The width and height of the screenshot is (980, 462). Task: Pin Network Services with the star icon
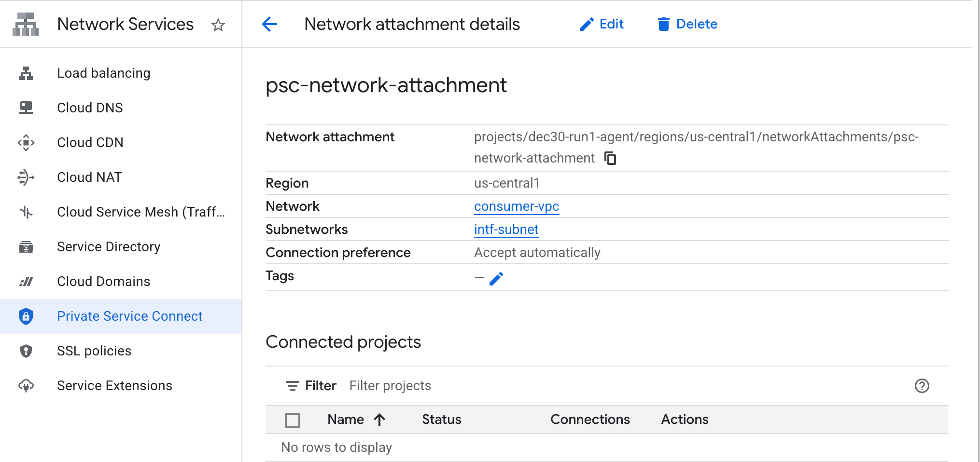pyautogui.click(x=218, y=25)
